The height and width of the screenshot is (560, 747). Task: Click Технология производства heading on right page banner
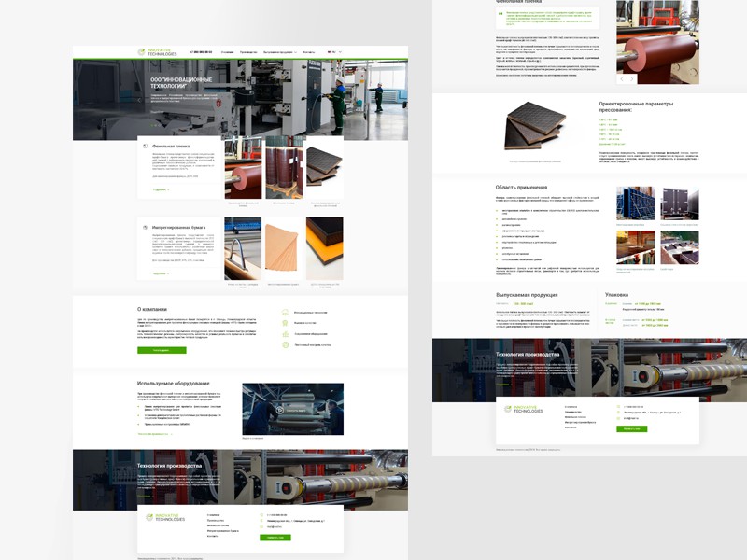(x=528, y=355)
